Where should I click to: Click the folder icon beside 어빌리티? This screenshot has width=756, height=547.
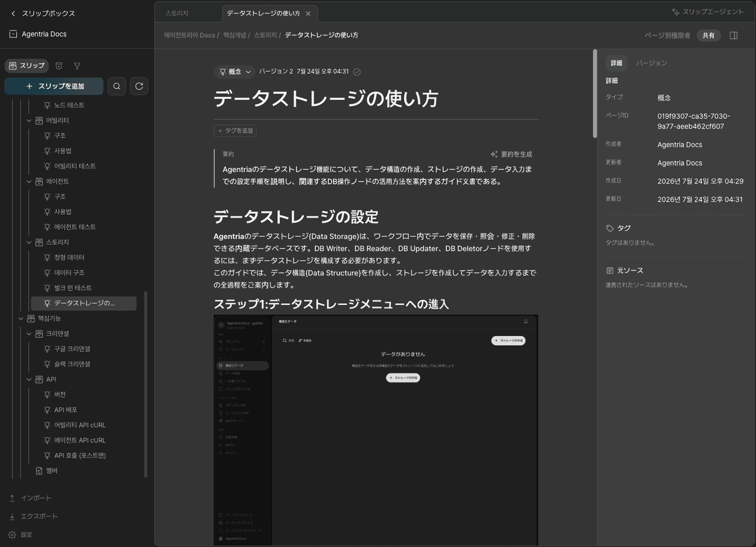point(39,120)
